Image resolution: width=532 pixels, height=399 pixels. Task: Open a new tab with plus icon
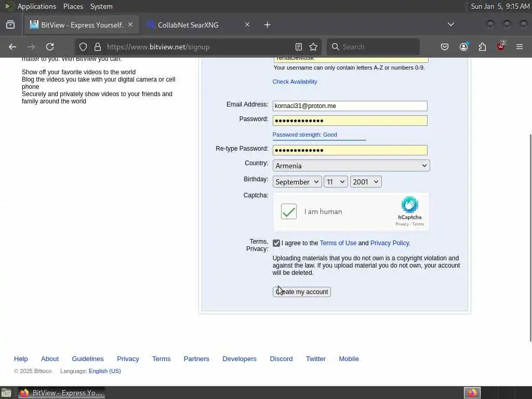268,25
